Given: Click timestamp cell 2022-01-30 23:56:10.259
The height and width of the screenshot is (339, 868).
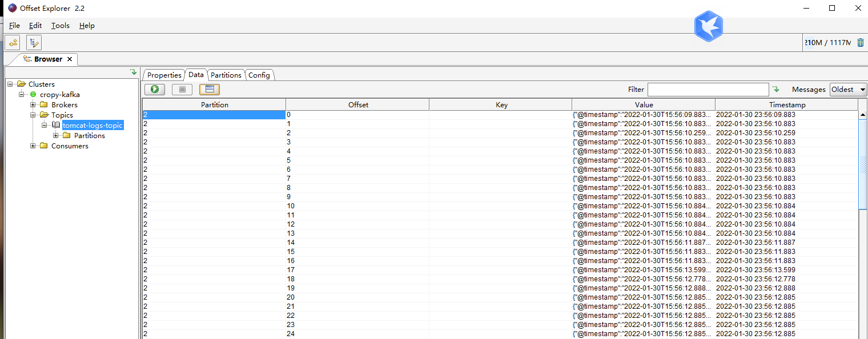Looking at the screenshot, I should point(787,133).
